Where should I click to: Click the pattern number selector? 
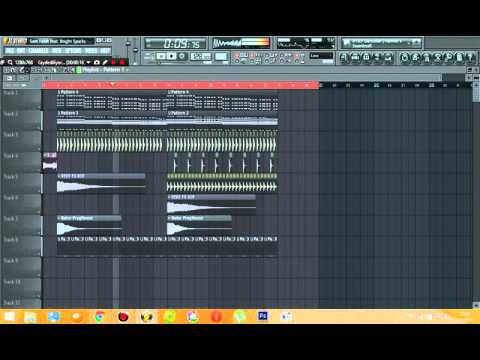click(221, 56)
